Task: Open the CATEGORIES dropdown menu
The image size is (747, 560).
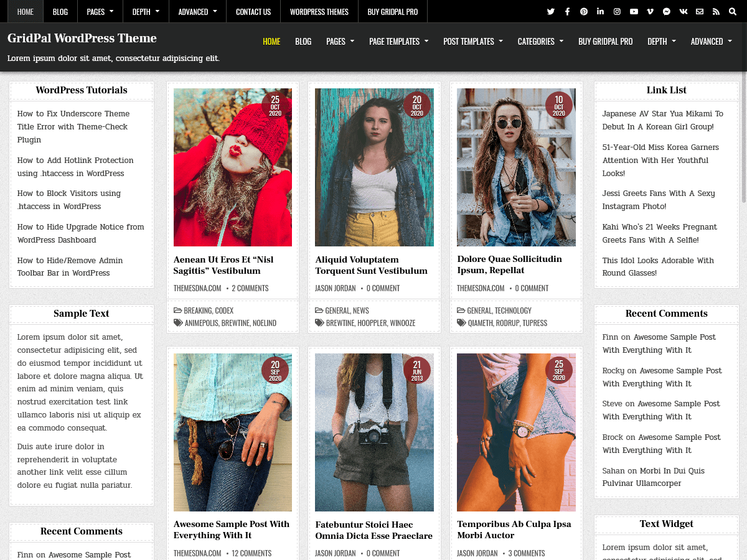Action: click(540, 41)
